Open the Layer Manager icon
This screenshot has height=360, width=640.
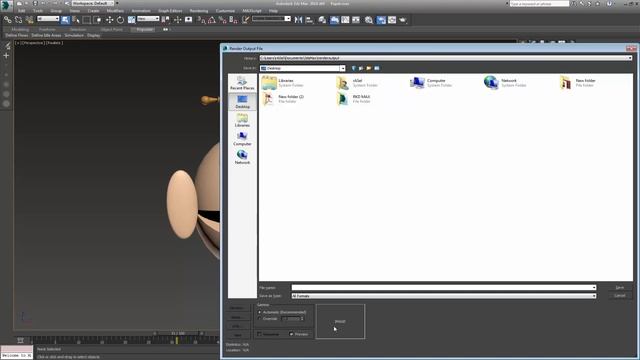(x=322, y=20)
